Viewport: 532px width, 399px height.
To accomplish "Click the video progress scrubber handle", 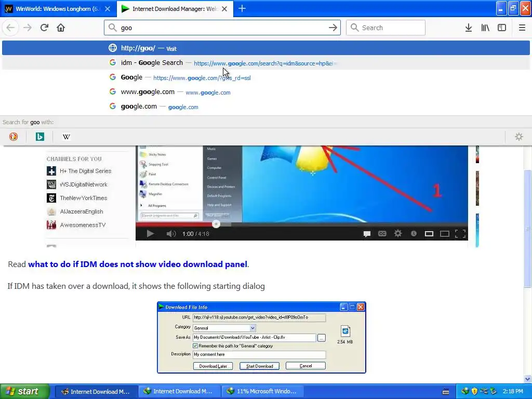I will point(216,224).
